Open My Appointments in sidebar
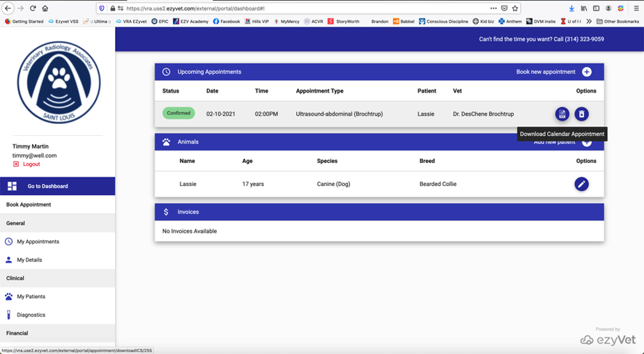This screenshot has width=644, height=354. tap(38, 242)
